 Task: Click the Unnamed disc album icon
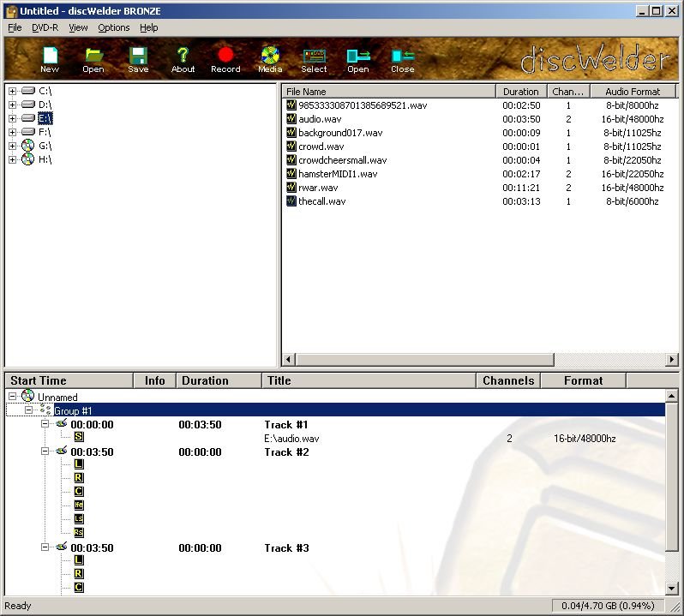[28, 396]
